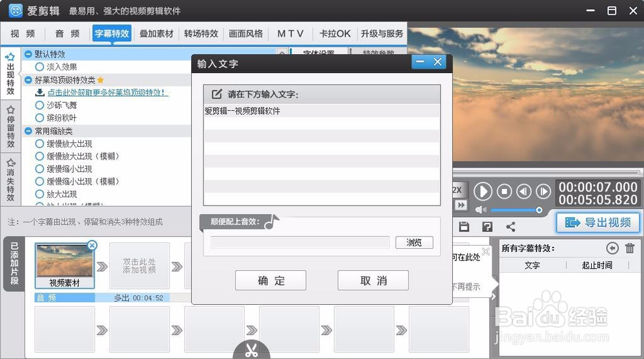Collapse the 好莱坞顶级特效类 group
Viewport: 644px width, 359px height.
[x=28, y=80]
